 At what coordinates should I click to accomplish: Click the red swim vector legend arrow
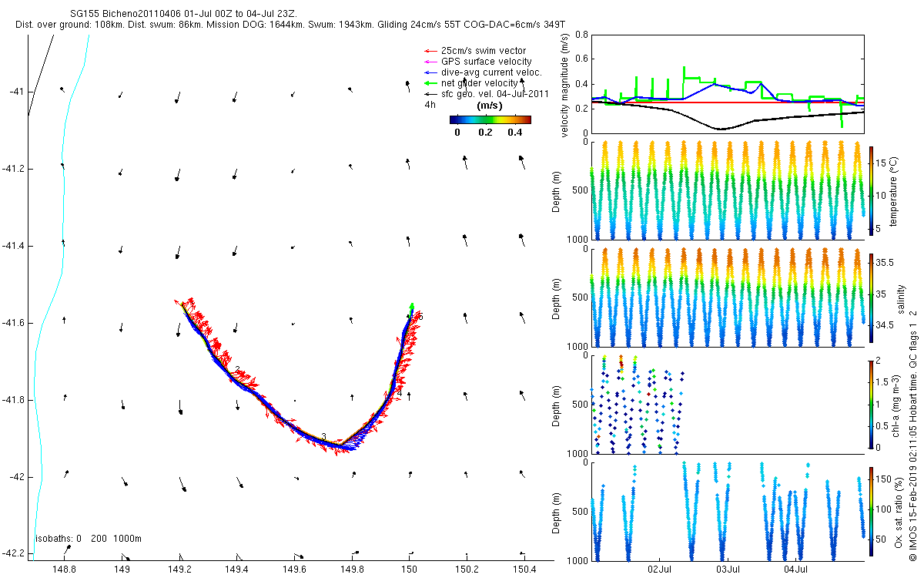coord(430,51)
